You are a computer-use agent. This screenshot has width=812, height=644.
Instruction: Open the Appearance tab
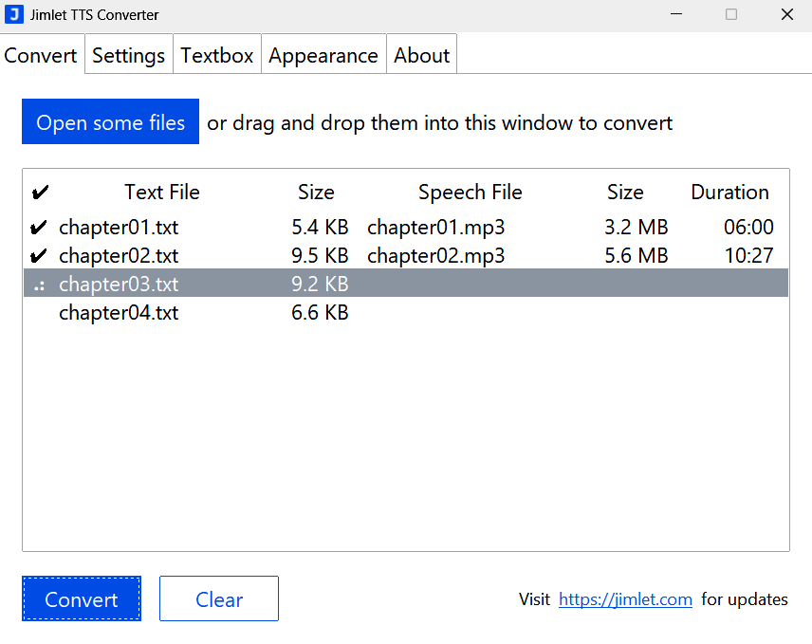323,55
